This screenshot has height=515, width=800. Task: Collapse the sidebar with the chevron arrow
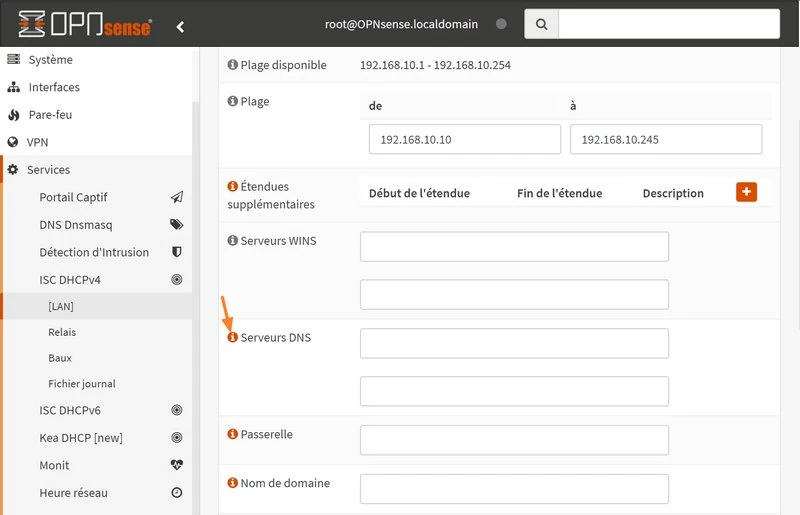(x=180, y=26)
